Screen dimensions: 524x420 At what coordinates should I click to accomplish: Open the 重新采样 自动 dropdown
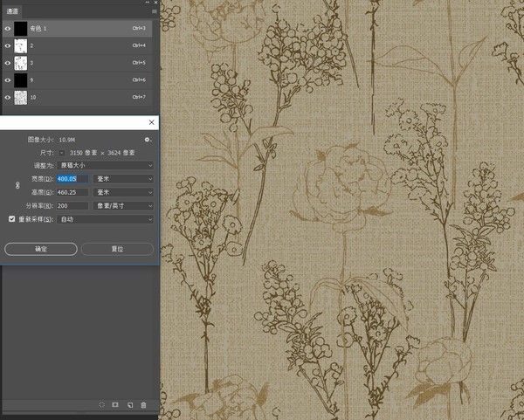coord(105,219)
